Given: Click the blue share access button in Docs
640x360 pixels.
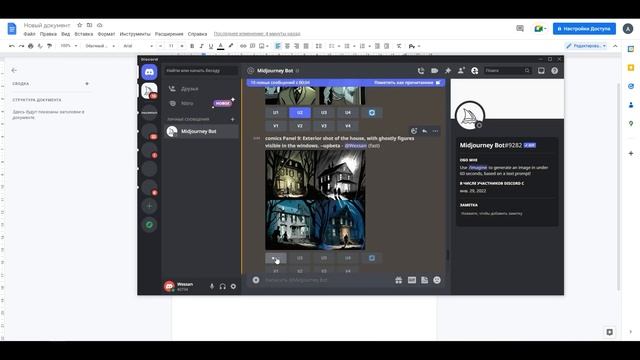Looking at the screenshot, I should [x=584, y=29].
